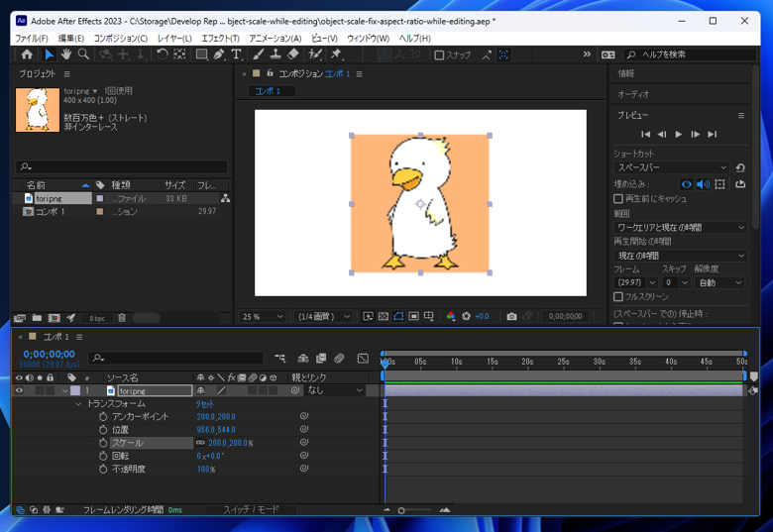Toggle the Position property stopwatch
773x532 pixels.
pos(103,430)
